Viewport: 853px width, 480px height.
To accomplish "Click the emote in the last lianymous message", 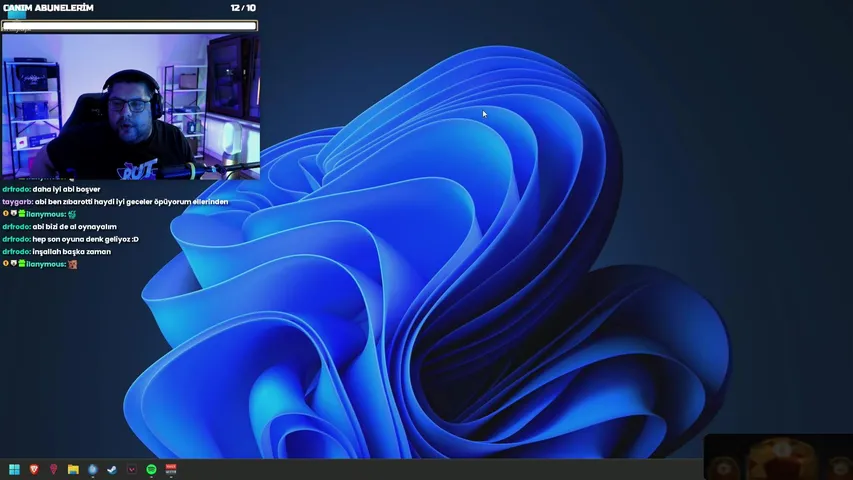I will [x=72, y=264].
